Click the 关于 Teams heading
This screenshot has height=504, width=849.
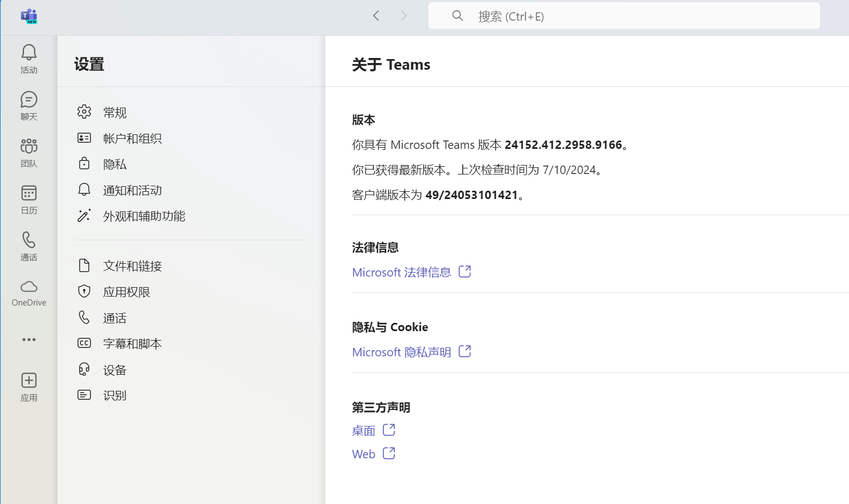point(391,65)
